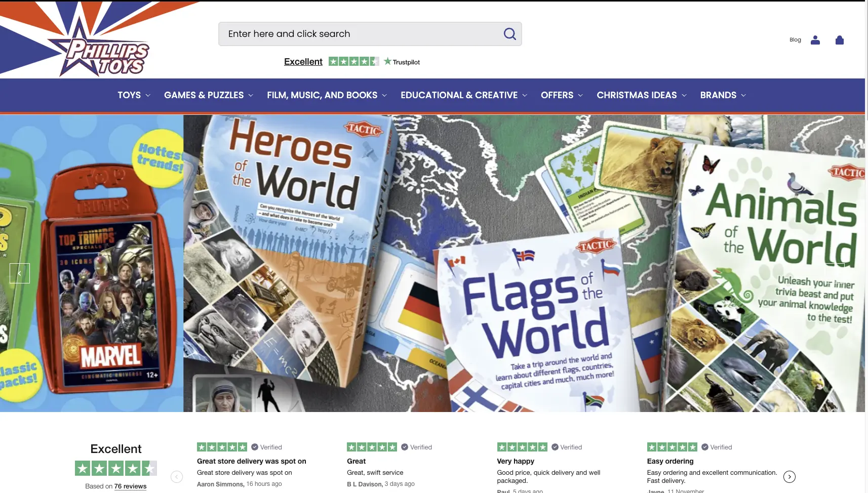The height and width of the screenshot is (493, 868).
Task: Open the Blog link
Action: pyautogui.click(x=795, y=40)
